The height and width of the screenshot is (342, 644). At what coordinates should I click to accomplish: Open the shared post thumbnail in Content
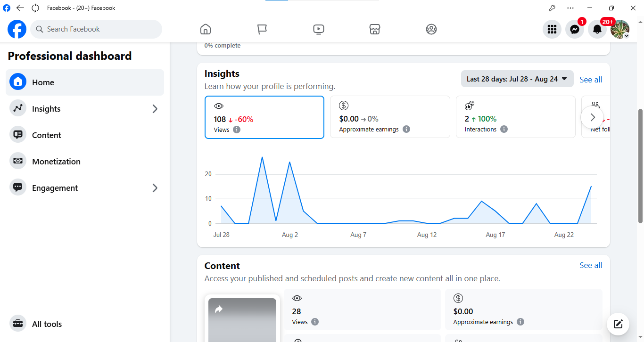[242, 320]
